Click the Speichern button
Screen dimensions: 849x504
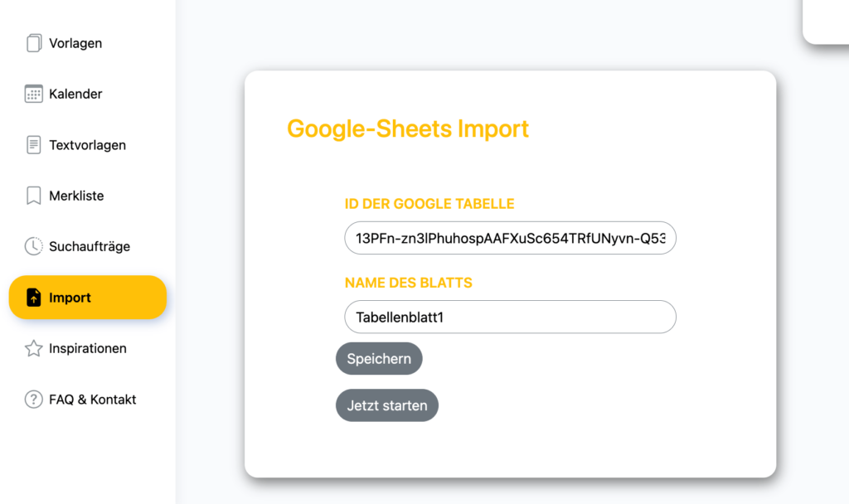(379, 358)
